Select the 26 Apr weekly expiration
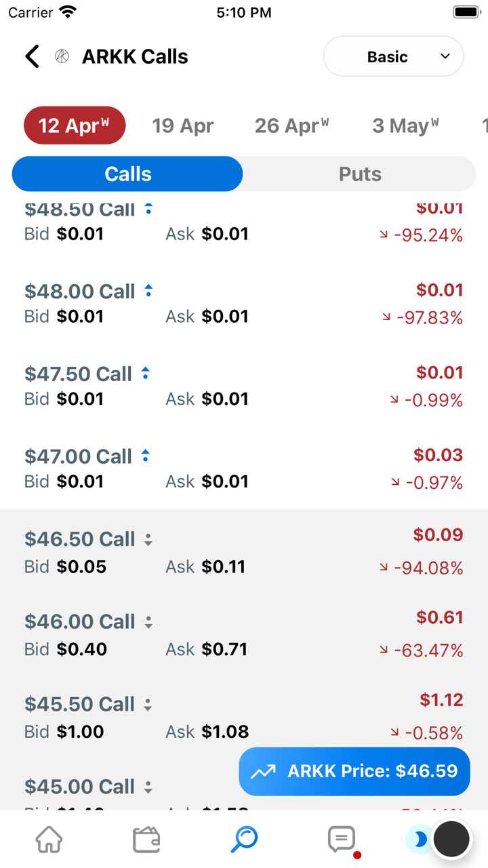This screenshot has height=868, width=488. point(291,125)
